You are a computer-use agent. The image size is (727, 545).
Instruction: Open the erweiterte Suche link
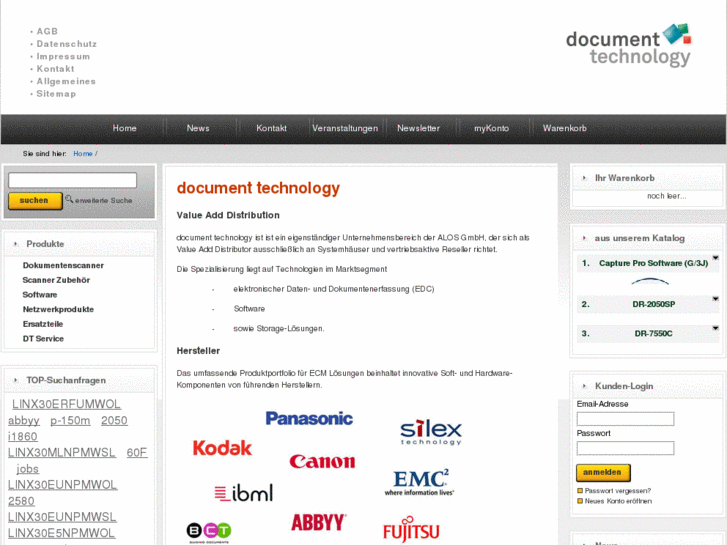click(x=104, y=200)
